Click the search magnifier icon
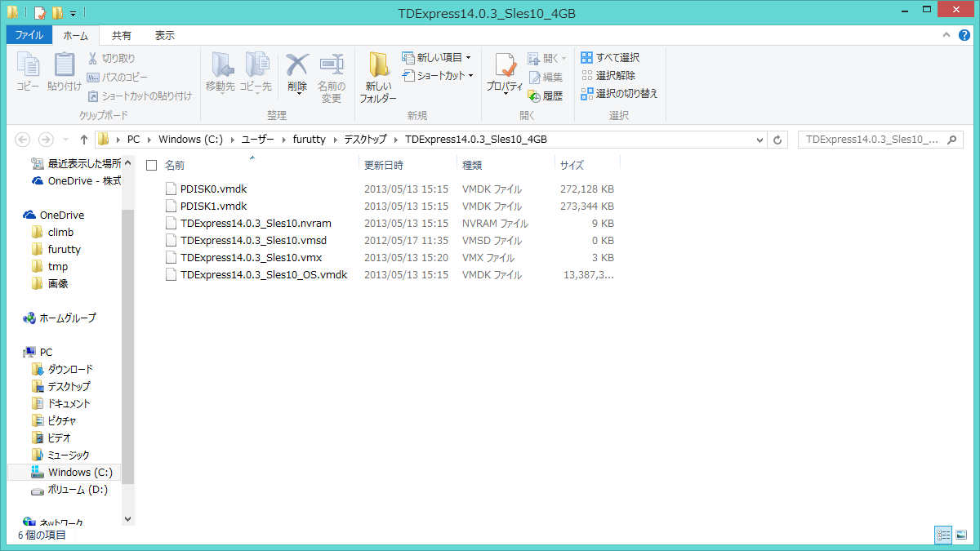The height and width of the screenshot is (551, 980). pyautogui.click(x=952, y=140)
